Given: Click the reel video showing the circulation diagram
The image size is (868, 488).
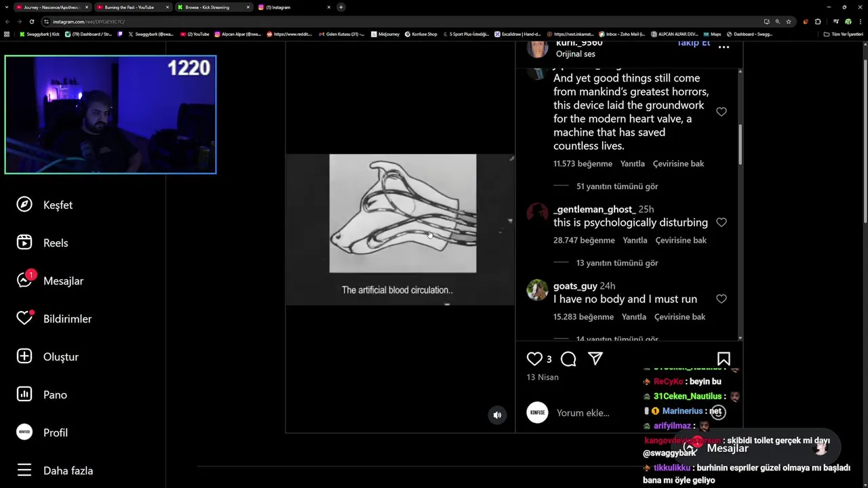Looking at the screenshot, I should click(x=400, y=229).
